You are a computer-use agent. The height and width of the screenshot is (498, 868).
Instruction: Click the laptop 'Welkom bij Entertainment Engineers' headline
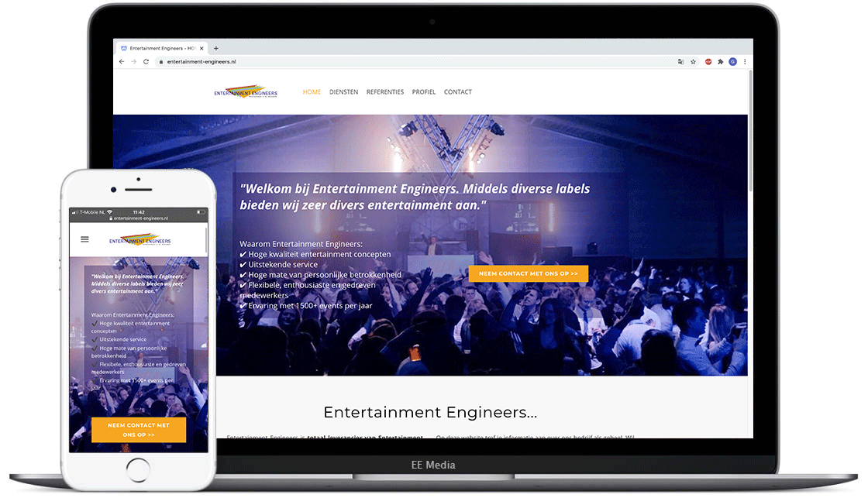click(415, 197)
